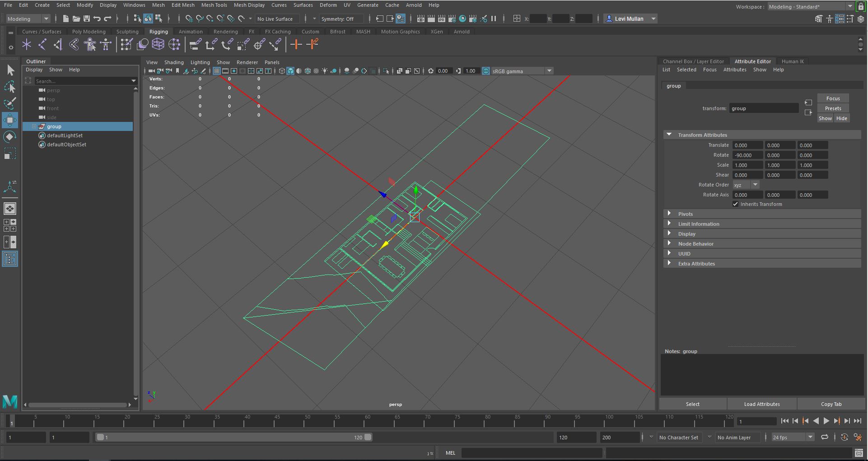Toggle wireframe shading in viewport

pos(282,71)
